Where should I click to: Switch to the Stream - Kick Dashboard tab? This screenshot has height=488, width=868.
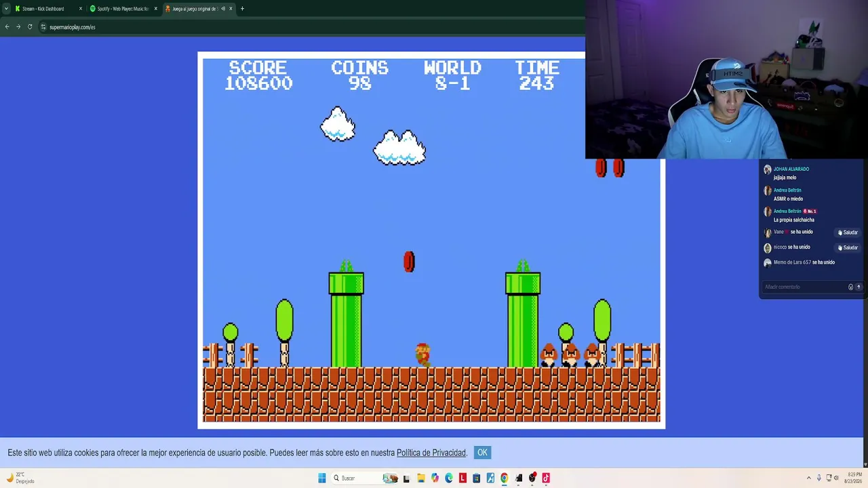click(x=47, y=9)
